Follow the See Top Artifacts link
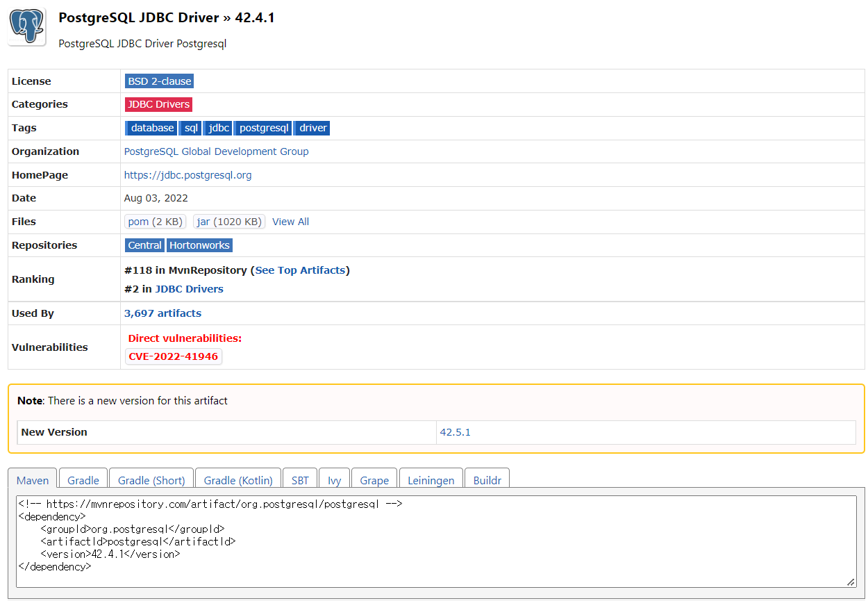The width and height of the screenshot is (868, 601). (x=300, y=270)
